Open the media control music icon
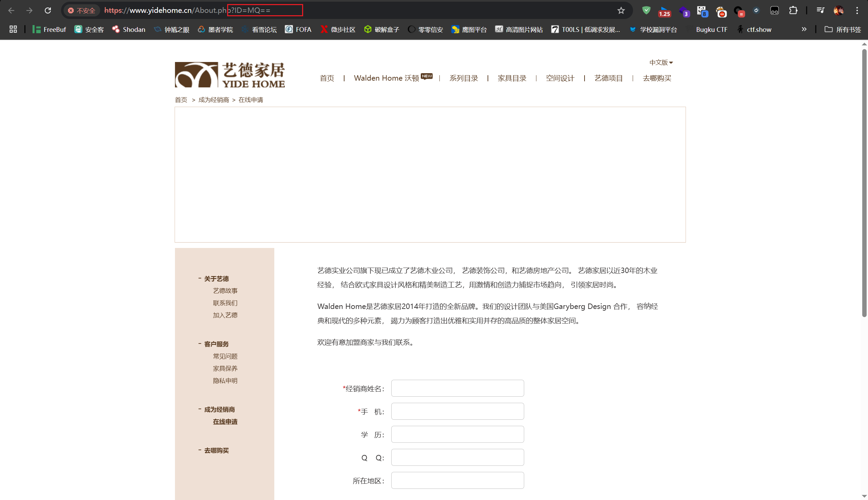 point(820,10)
